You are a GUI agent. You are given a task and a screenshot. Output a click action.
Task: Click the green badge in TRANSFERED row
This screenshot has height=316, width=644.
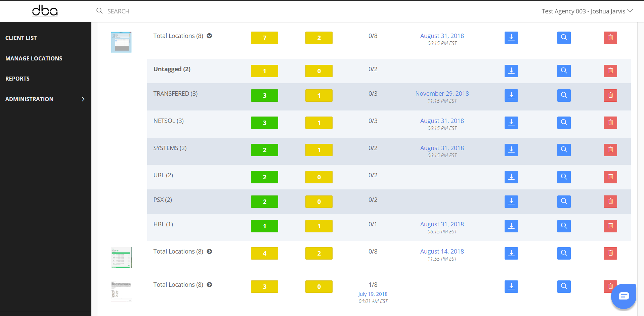[x=264, y=95]
